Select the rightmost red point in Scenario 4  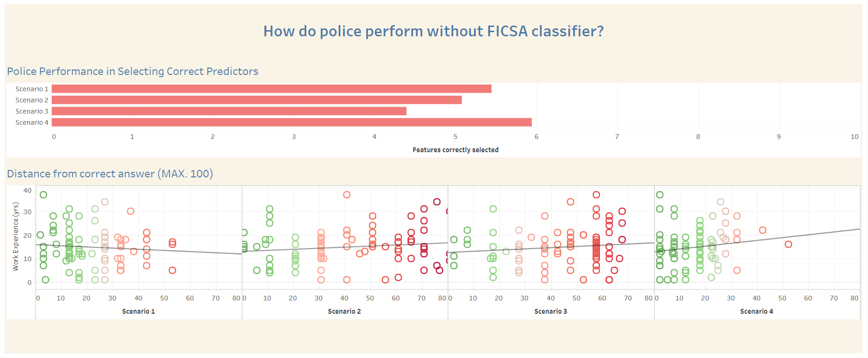(x=788, y=244)
